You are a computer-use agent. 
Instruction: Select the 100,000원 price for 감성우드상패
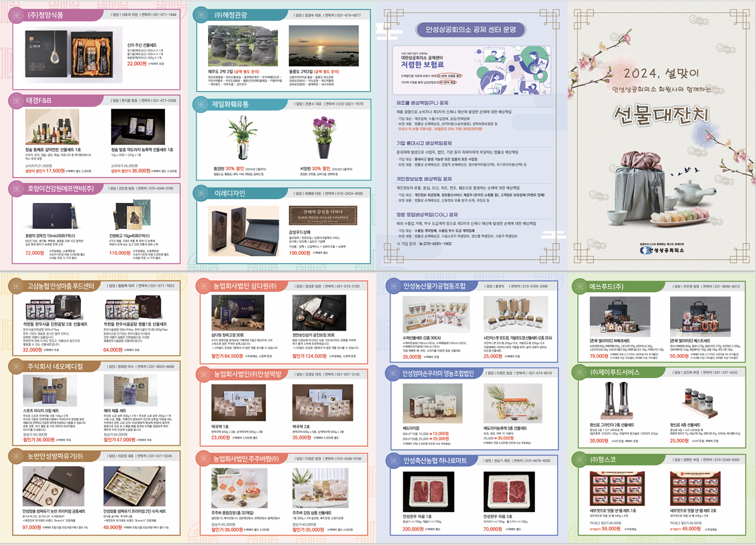tap(300, 253)
